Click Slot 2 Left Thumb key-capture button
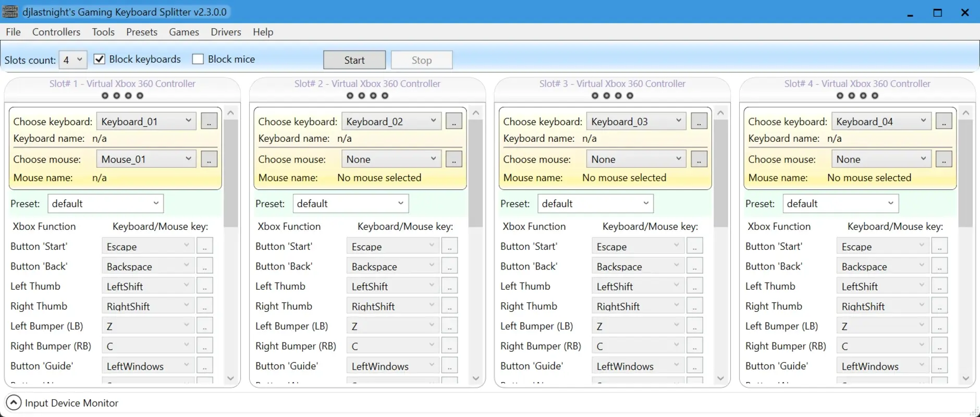 (449, 286)
